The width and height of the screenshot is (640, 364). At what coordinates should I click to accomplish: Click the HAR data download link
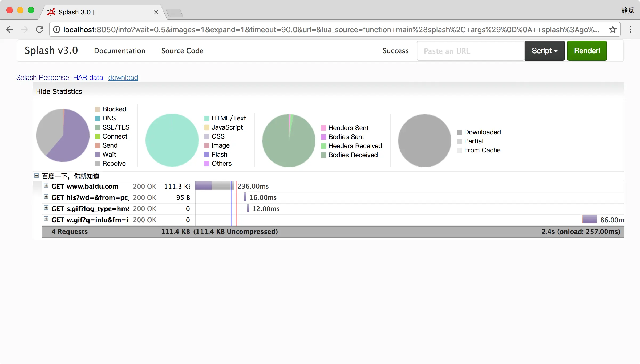[x=123, y=78]
